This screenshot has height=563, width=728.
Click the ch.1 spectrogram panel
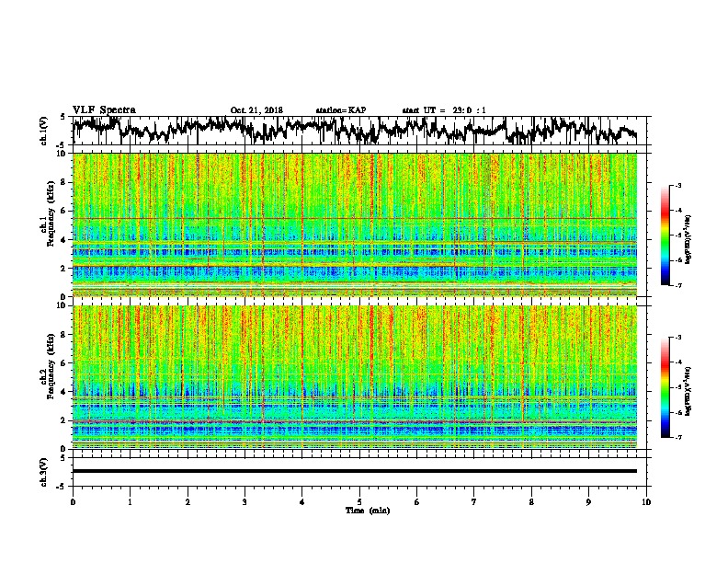point(355,224)
